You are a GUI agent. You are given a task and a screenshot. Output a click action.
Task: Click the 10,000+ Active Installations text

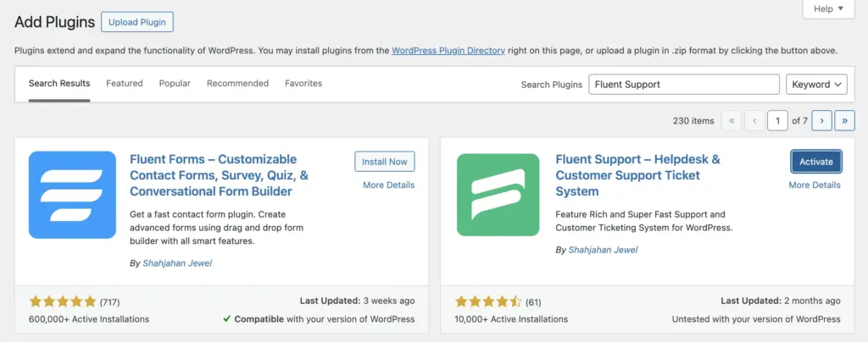tap(511, 319)
